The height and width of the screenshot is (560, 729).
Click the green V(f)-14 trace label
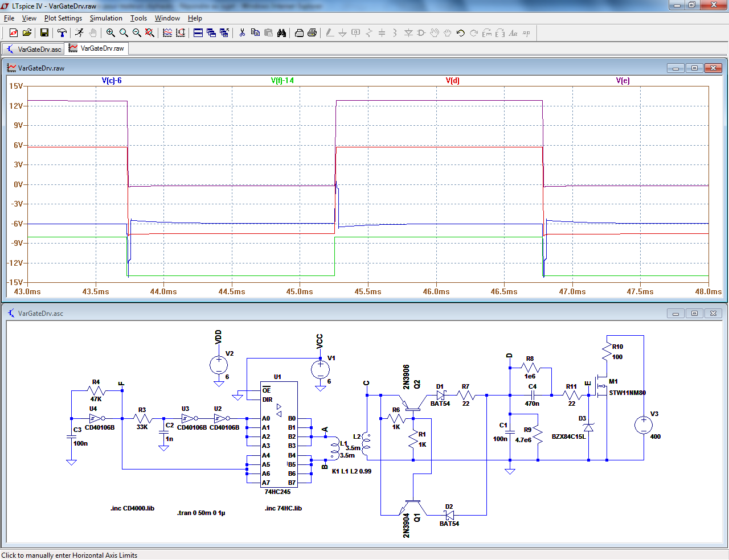point(282,81)
